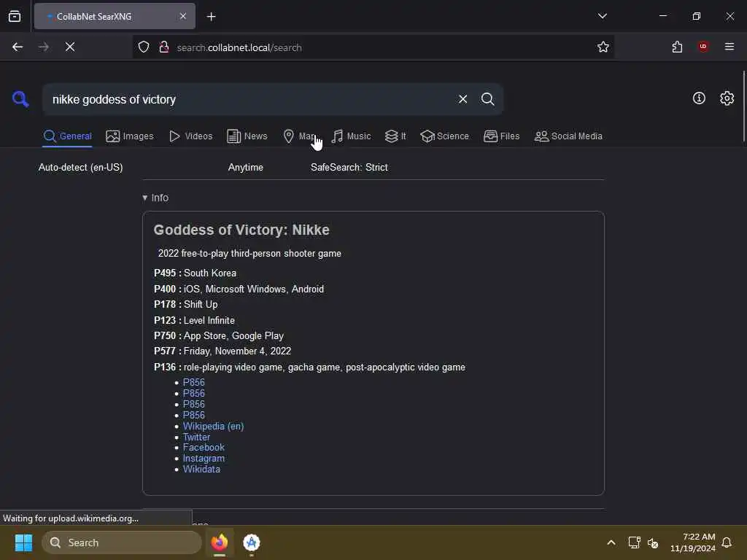Open Firefox application hamburger menu

coord(729,47)
